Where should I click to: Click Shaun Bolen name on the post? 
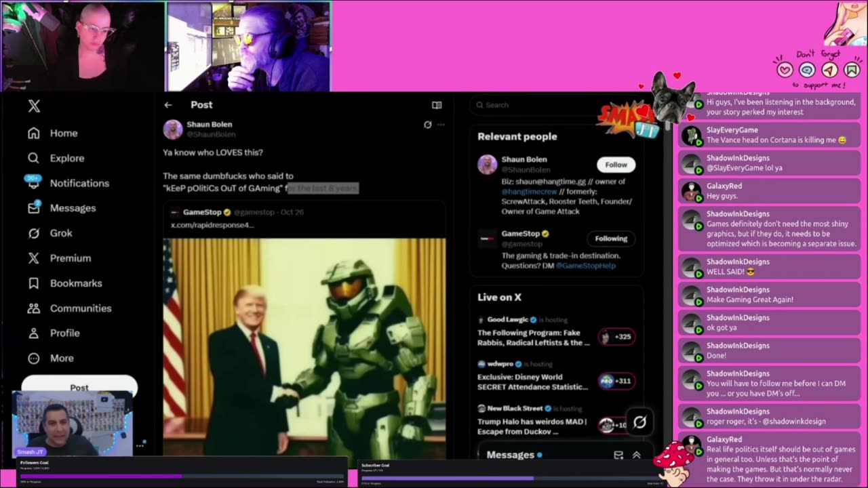pyautogui.click(x=210, y=125)
